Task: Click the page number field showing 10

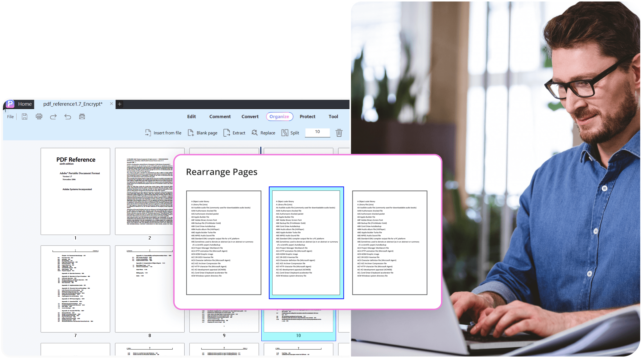Action: pos(318,132)
